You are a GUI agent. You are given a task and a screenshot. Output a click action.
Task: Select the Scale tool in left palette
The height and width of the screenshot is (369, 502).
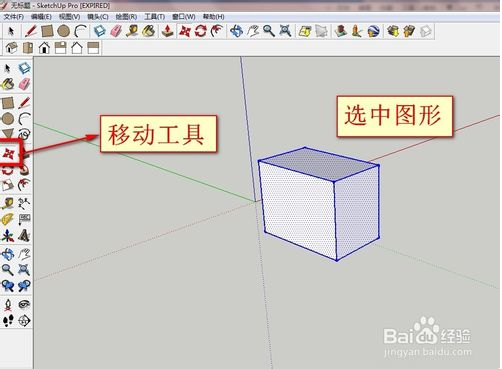point(8,185)
